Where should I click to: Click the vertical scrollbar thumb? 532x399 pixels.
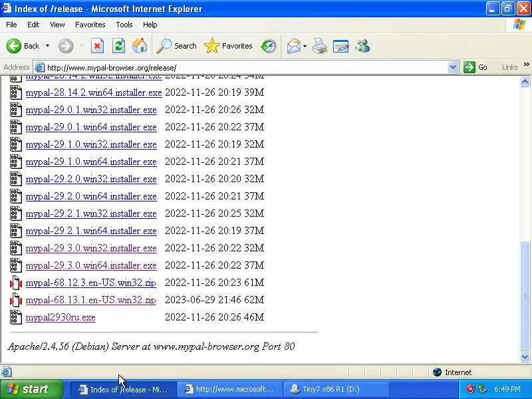coord(525,296)
